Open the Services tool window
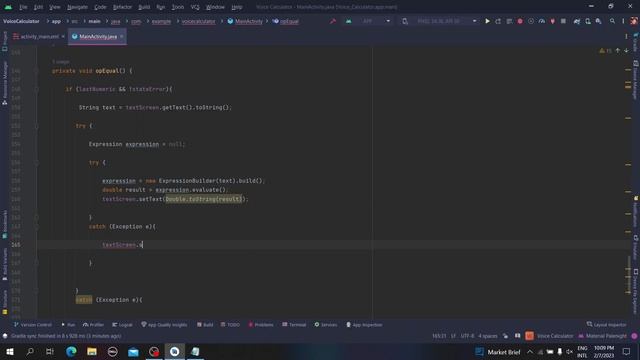Viewport: 640px width, 360px height. [326, 325]
